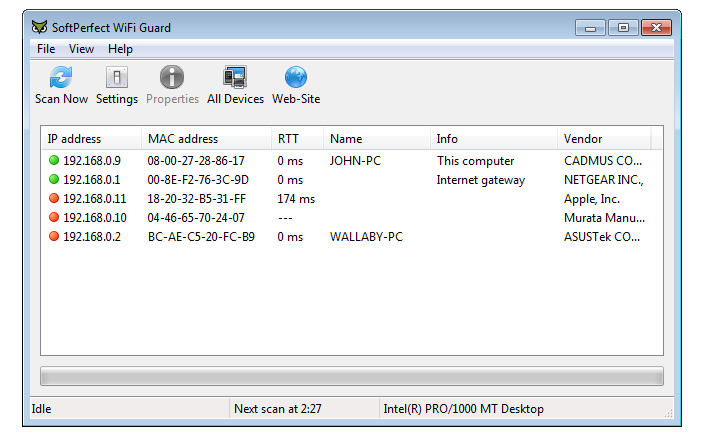Click the CADMUS CO... vendor cell
Screen dimensions: 708x437
(x=603, y=161)
